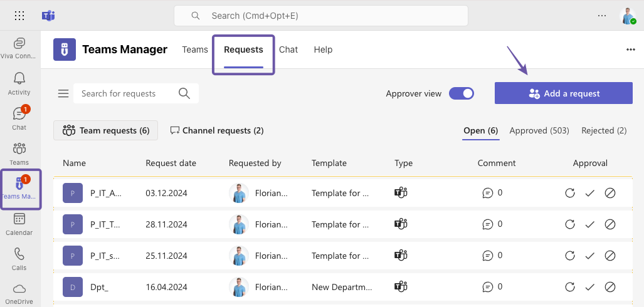The height and width of the screenshot is (307, 644).
Task: Approve the 25.11.2024 request with checkmark
Action: 590,256
